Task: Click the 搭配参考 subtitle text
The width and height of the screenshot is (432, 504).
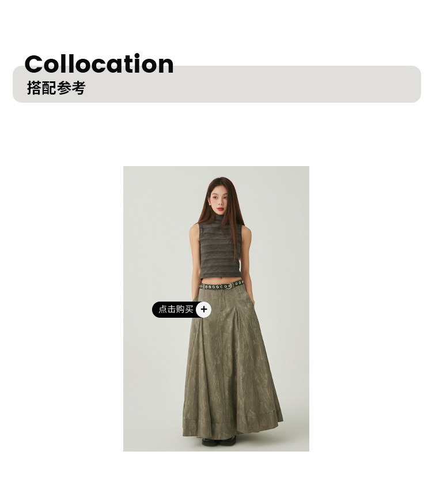Action: (x=56, y=88)
